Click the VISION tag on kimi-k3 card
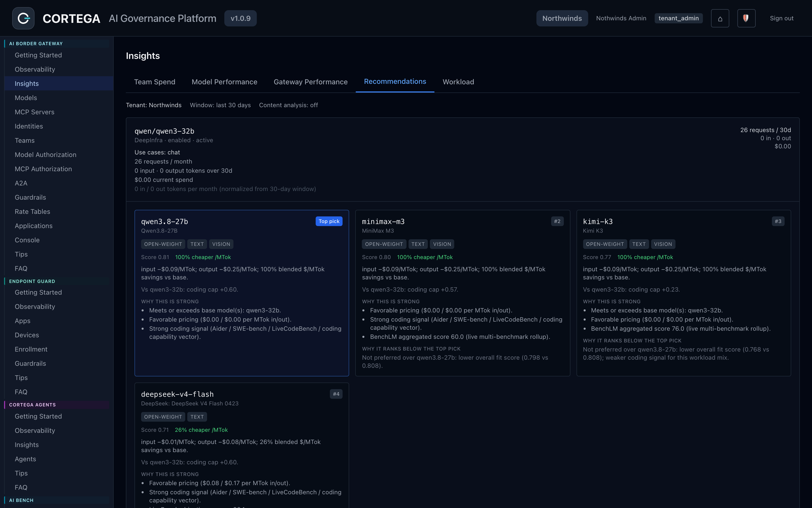This screenshot has height=508, width=812. pyautogui.click(x=663, y=244)
